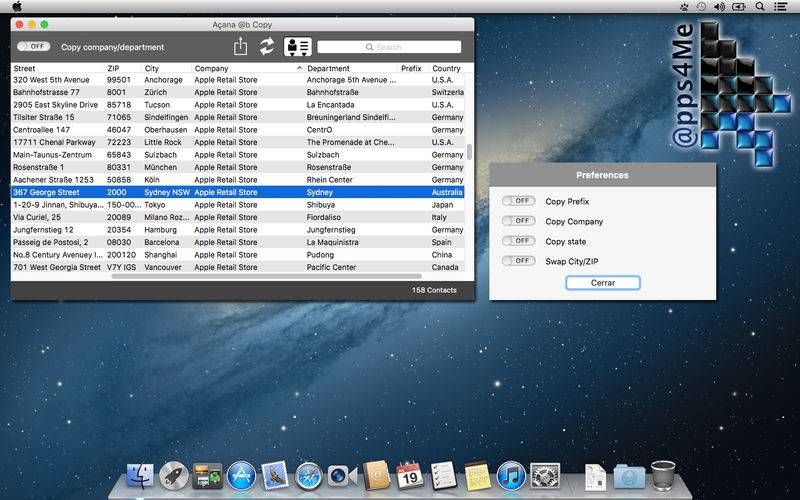The image size is (800, 500).
Task: Select the 17711 Chenal Parkway row
Action: pyautogui.click(x=238, y=142)
